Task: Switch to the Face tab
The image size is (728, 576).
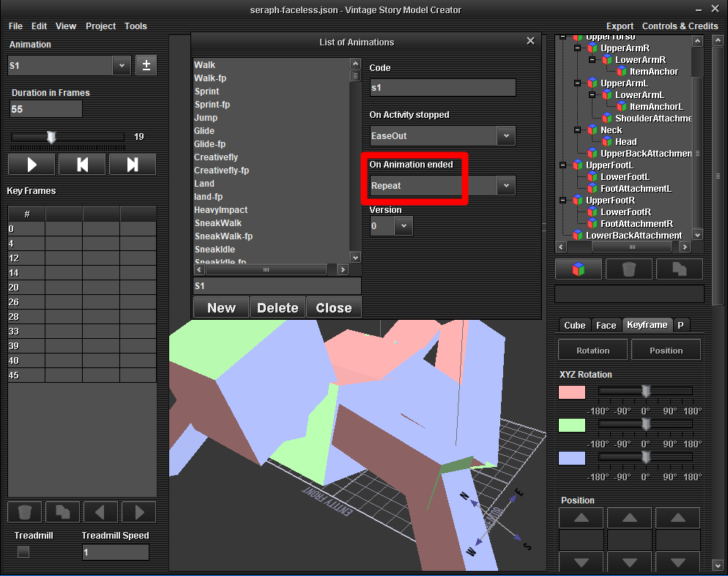Action: 606,325
